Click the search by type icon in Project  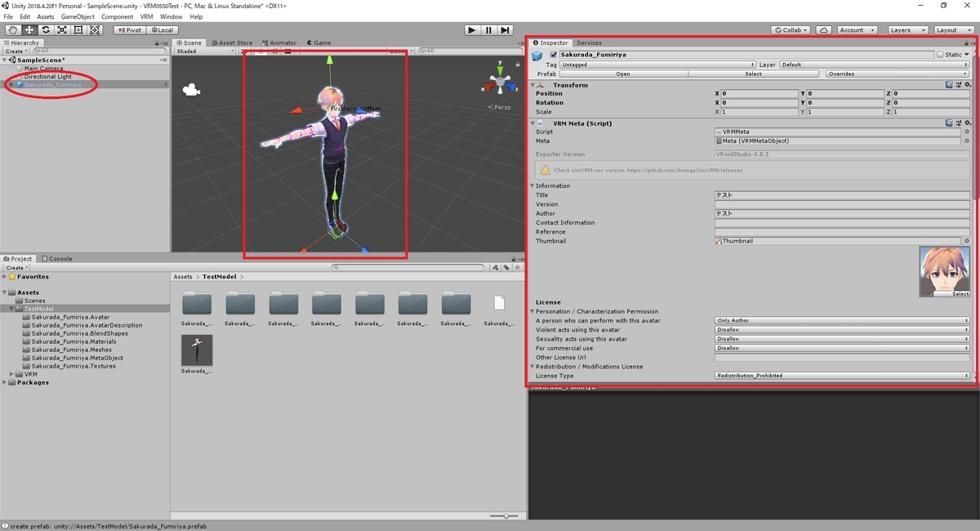pyautogui.click(x=496, y=267)
